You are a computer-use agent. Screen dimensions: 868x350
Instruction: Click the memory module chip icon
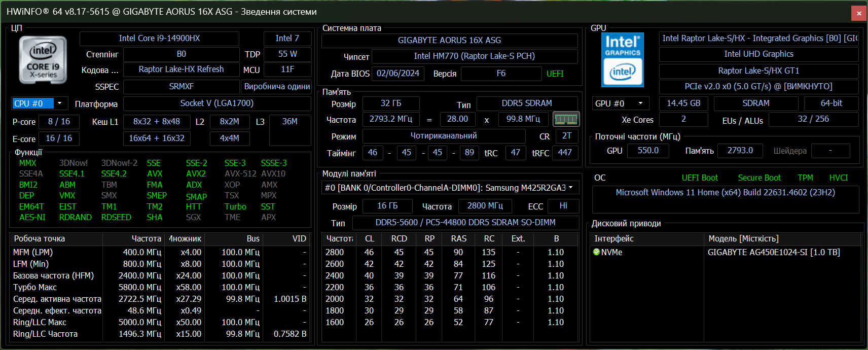coord(566,119)
